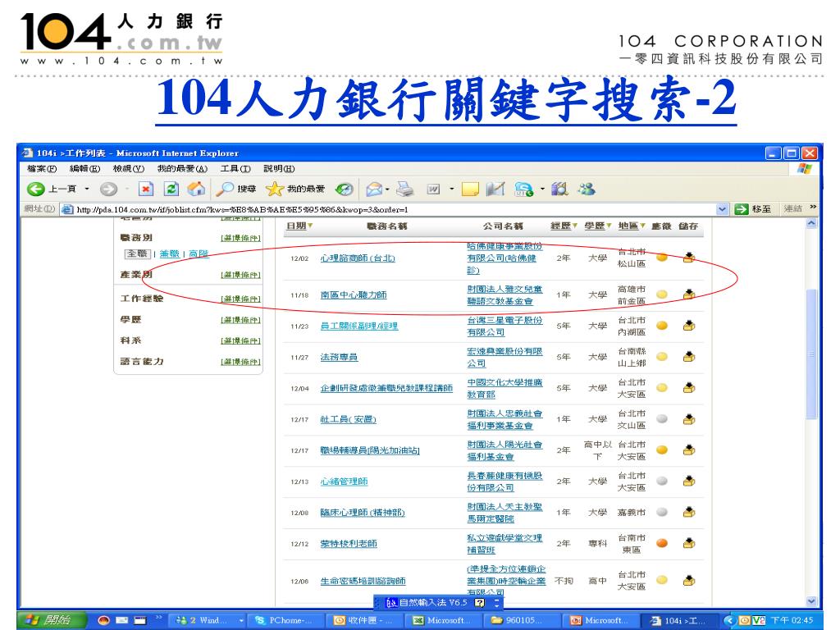
Task: Click apply circle for 蒙特梭利老師 row
Action: click(662, 543)
